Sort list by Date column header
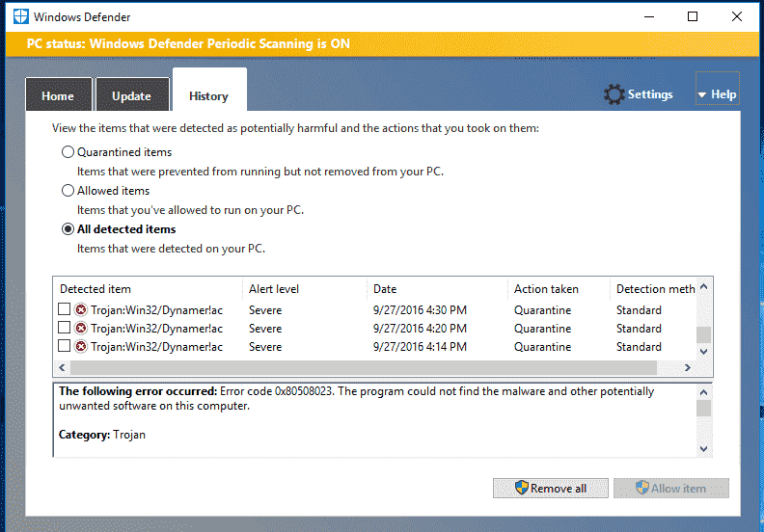Viewport: 764px width, 532px height. click(x=437, y=289)
